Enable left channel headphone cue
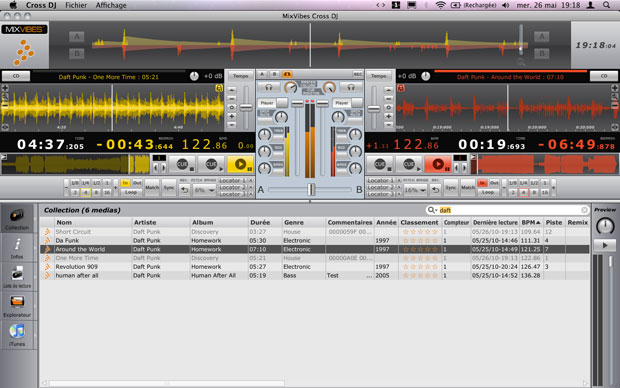The width and height of the screenshot is (620, 388). click(x=269, y=87)
